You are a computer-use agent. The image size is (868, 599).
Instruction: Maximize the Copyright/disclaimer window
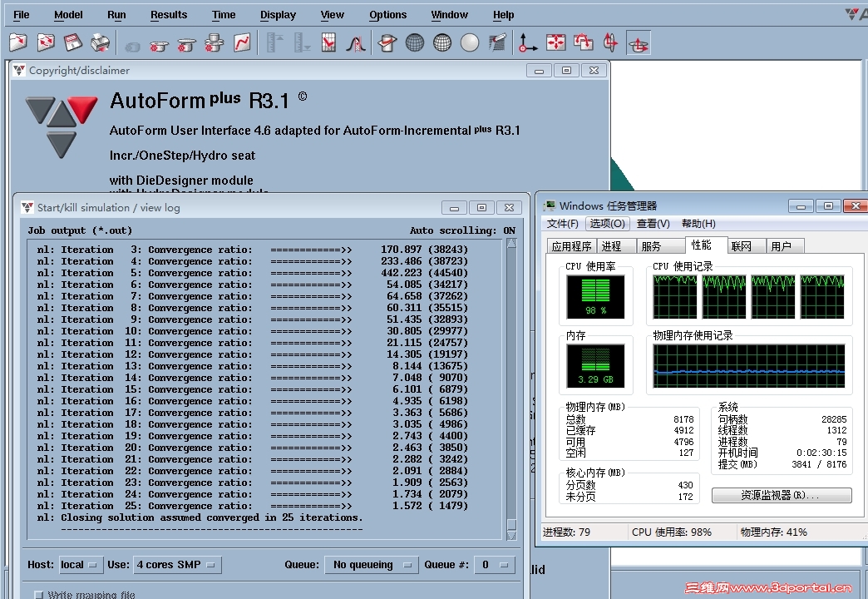pos(566,71)
